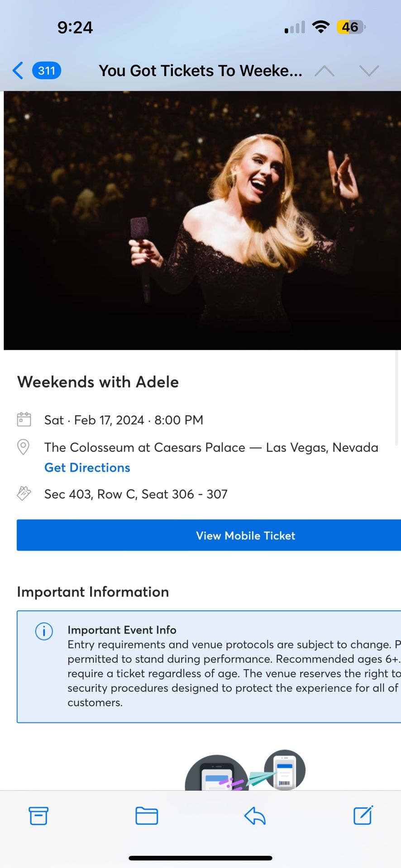Tap the info circle in Important Event Info
Image resolution: width=401 pixels, height=868 pixels.
coord(44,631)
